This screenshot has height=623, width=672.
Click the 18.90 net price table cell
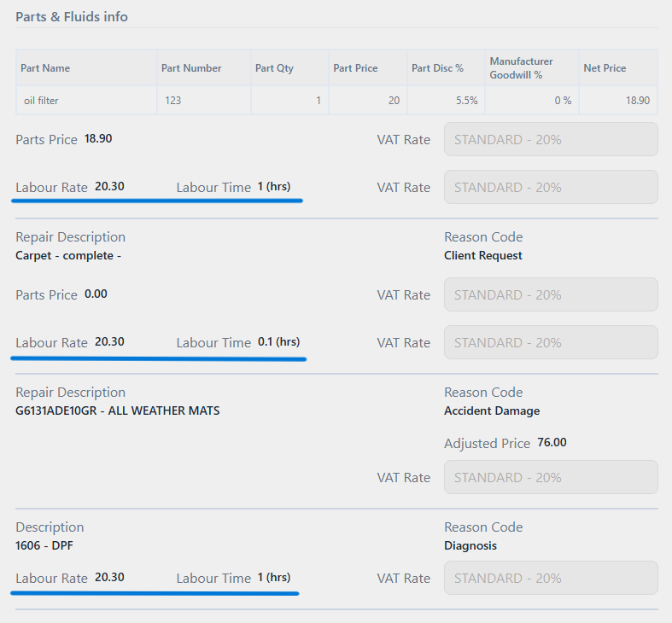tap(637, 101)
